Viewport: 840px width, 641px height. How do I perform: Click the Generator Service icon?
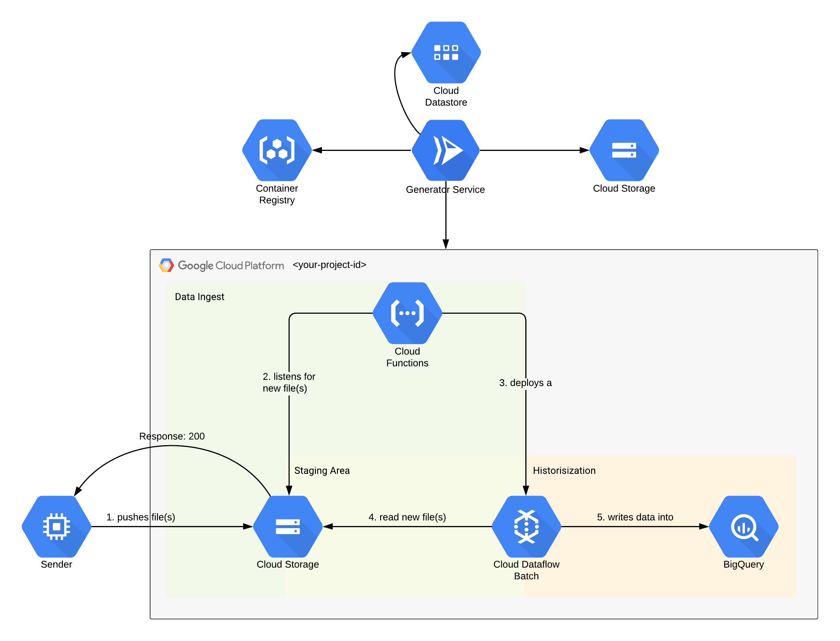445,150
